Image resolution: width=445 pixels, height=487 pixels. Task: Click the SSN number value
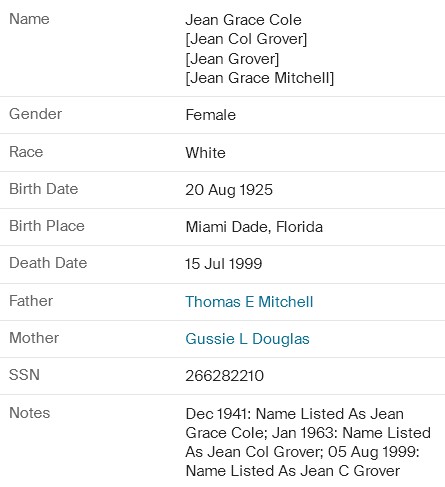click(225, 376)
